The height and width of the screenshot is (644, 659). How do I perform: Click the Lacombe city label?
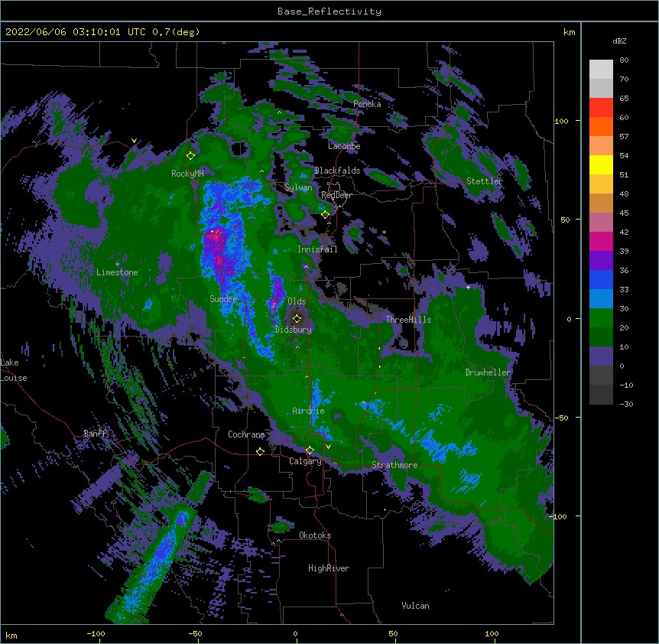pyautogui.click(x=344, y=146)
